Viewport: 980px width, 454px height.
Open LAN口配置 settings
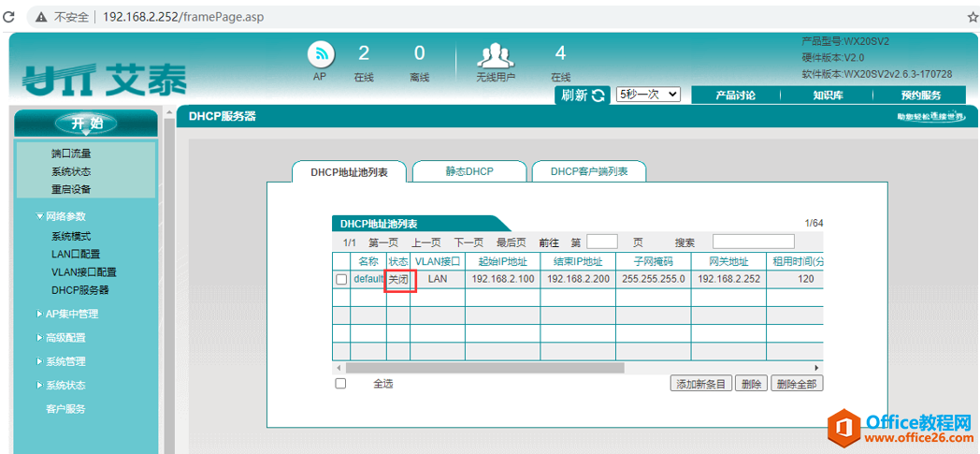76,254
